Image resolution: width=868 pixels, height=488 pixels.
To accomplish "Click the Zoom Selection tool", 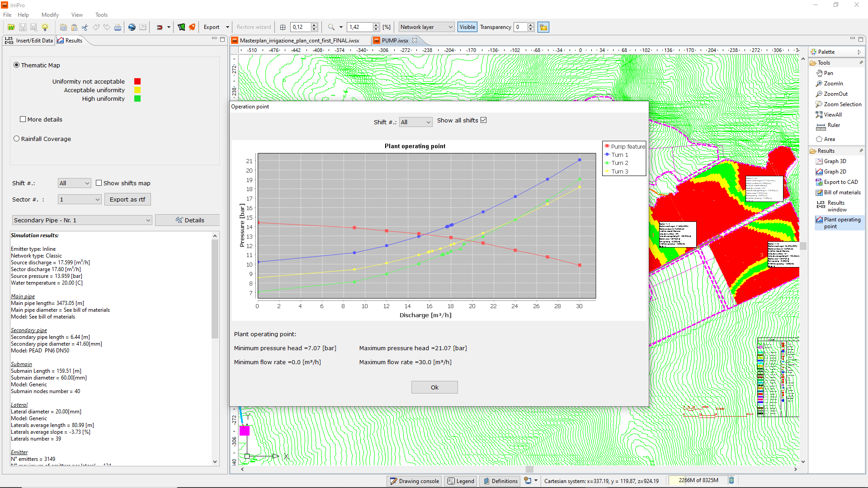I will (842, 104).
